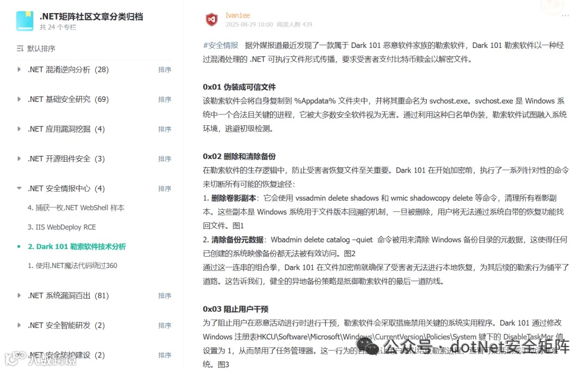Click 排序 beside .NET 开源组件安全
This screenshot has width=588, height=370.
164,159
